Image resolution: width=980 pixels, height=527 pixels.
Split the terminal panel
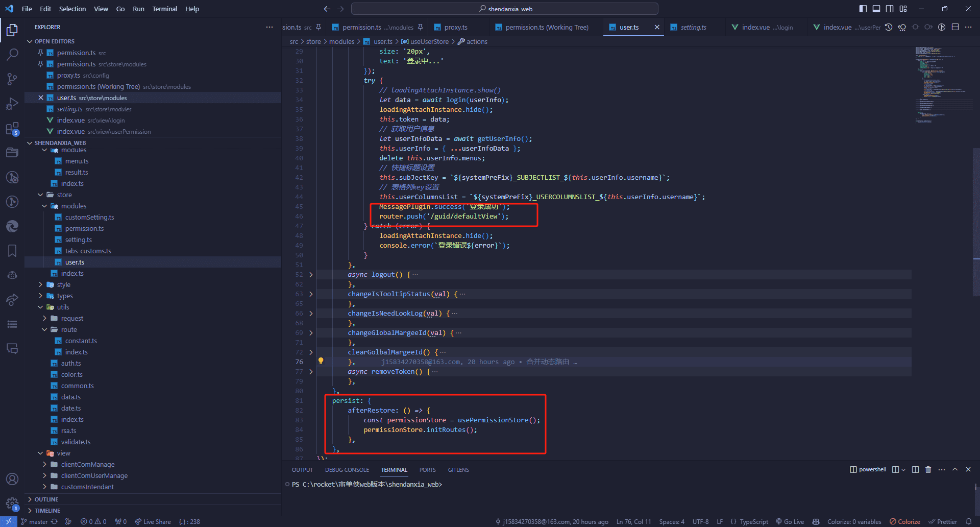click(x=915, y=469)
